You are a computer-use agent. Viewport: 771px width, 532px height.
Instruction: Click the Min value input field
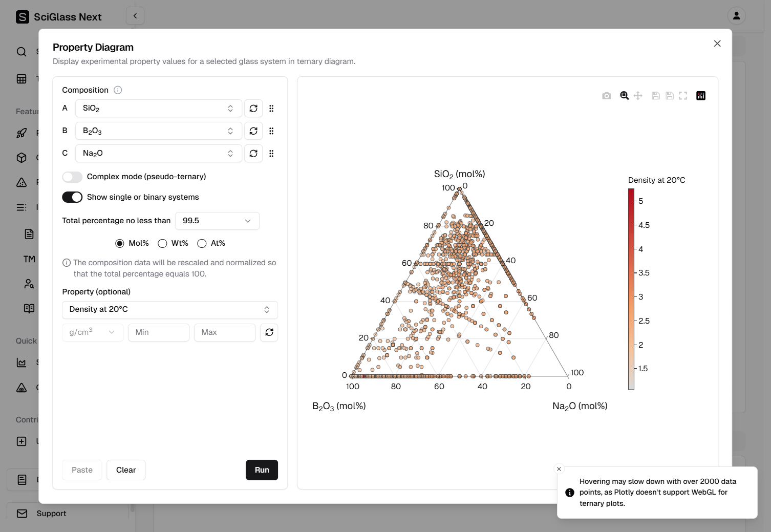[159, 332]
